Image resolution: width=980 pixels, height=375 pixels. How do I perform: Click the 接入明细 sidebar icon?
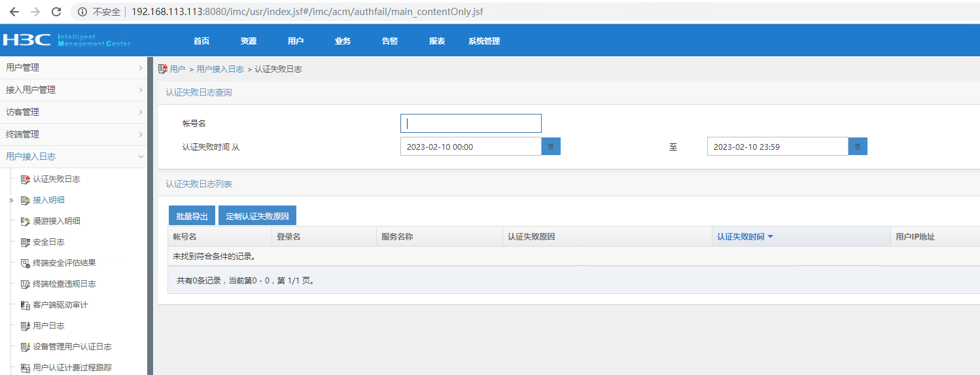click(x=26, y=200)
